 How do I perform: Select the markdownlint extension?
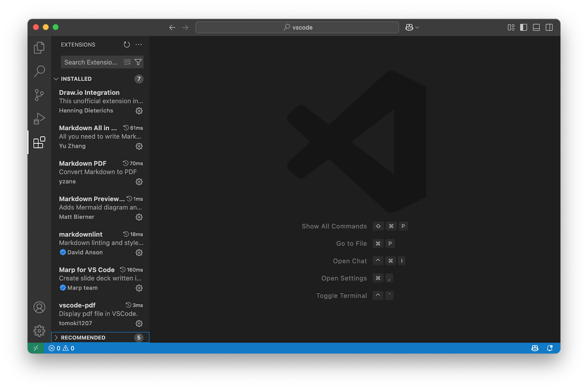(100, 243)
